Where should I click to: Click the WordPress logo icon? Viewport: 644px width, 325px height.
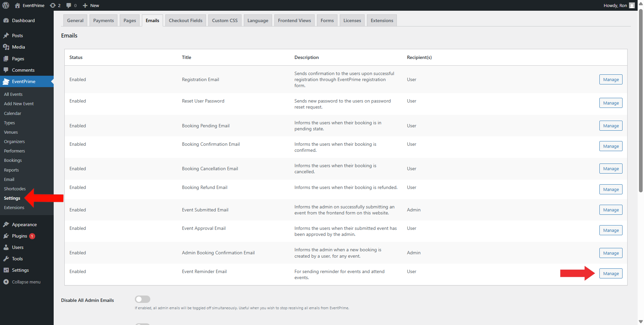pyautogui.click(x=6, y=5)
